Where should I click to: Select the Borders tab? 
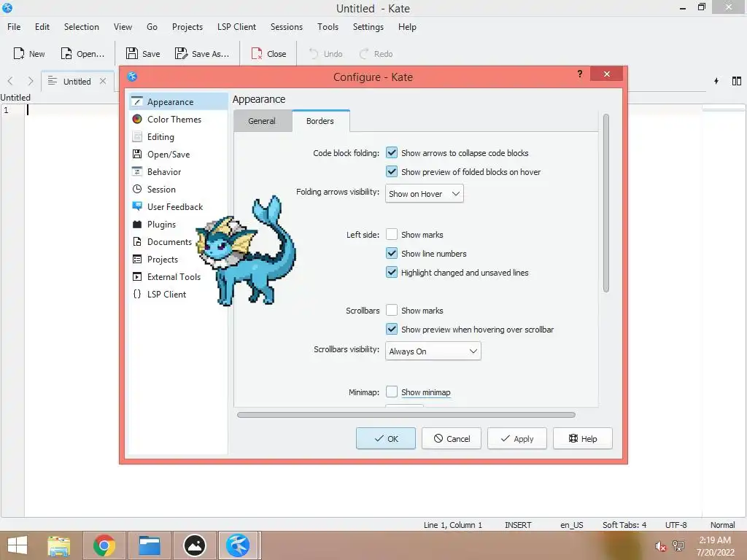click(321, 121)
